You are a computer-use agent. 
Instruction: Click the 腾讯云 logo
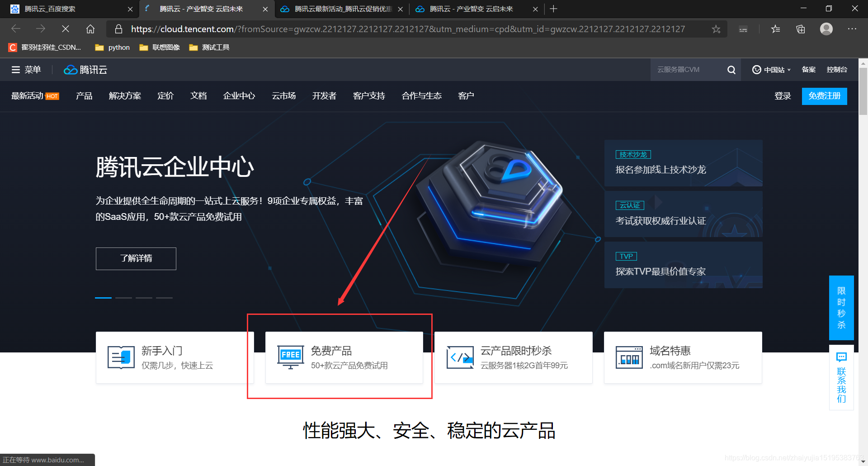(x=85, y=70)
